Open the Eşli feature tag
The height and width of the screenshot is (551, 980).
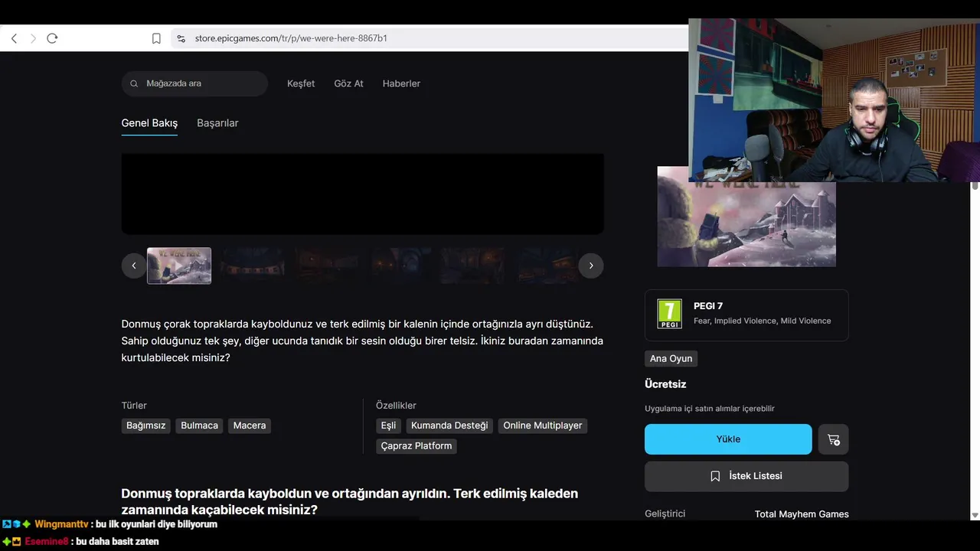tap(388, 425)
